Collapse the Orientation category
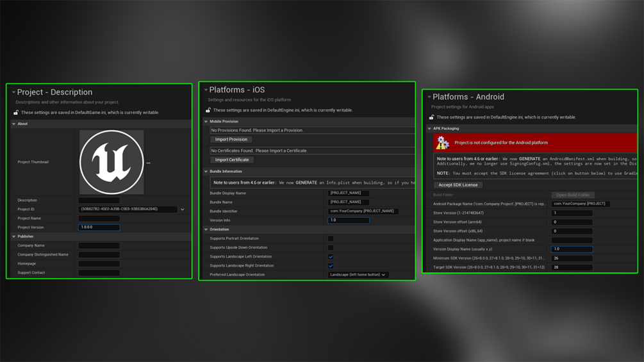 (206, 230)
